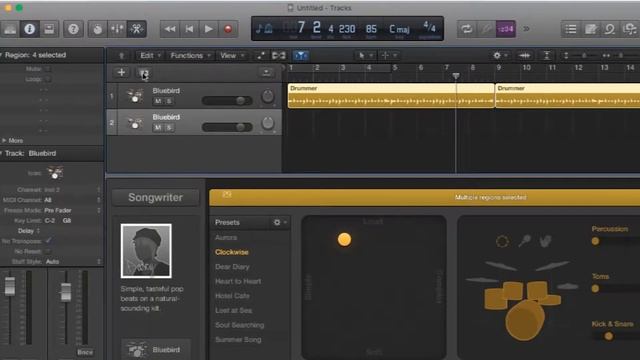Open the Functions menu
The image size is (640, 360).
pyautogui.click(x=190, y=56)
